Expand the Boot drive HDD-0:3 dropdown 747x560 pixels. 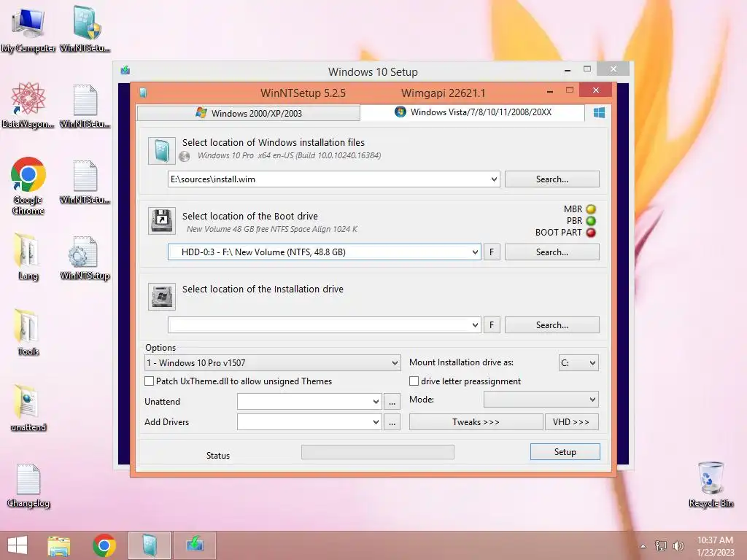point(475,252)
